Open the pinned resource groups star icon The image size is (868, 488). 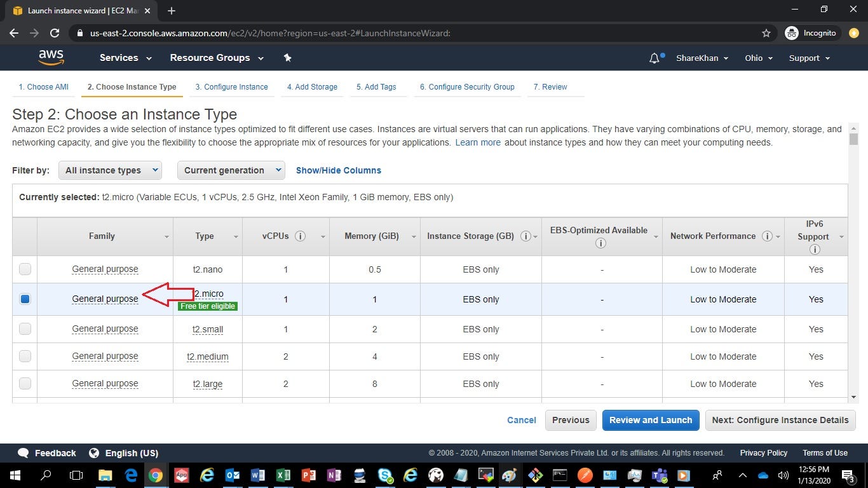[x=287, y=57]
